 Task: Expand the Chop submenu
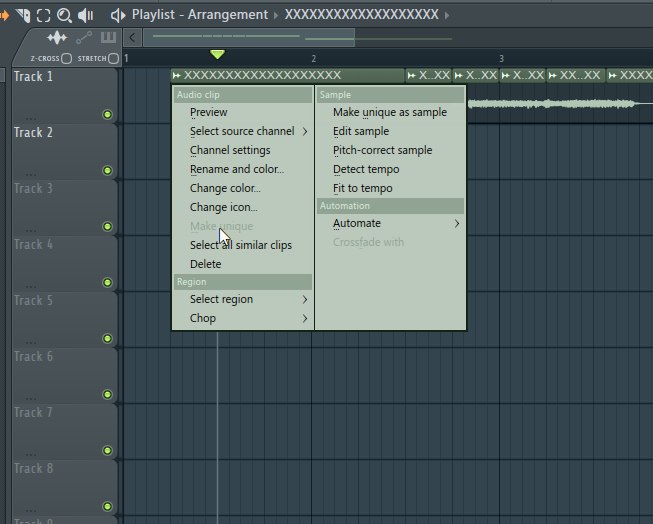242,318
